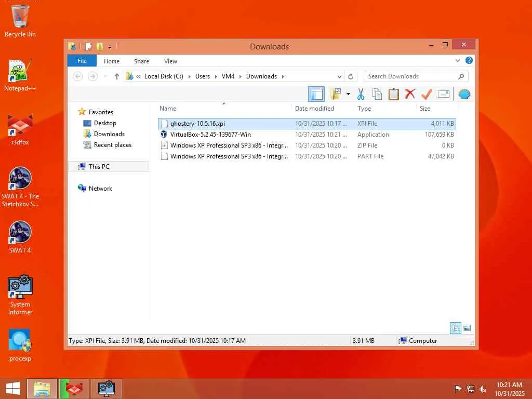Toggle the navigation pane button in toolbar

316,94
